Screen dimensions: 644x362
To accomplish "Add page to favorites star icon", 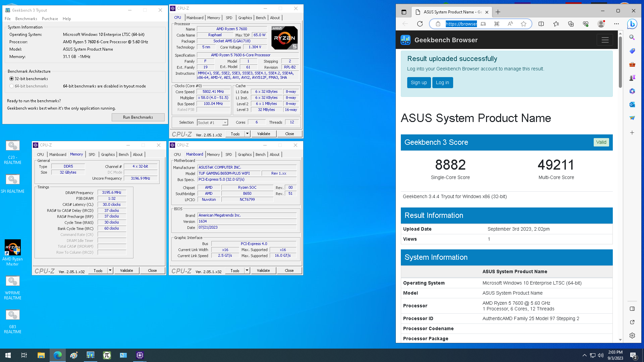I will coord(524,24).
